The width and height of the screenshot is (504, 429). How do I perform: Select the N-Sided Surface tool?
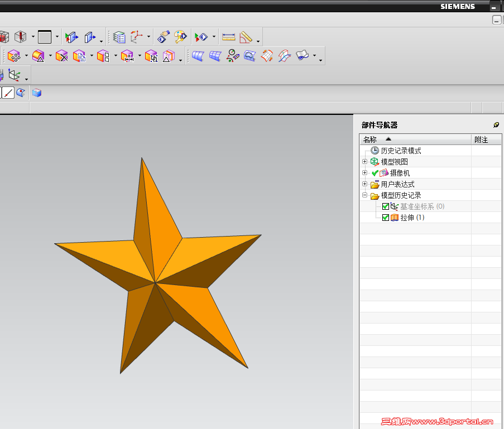pyautogui.click(x=249, y=56)
